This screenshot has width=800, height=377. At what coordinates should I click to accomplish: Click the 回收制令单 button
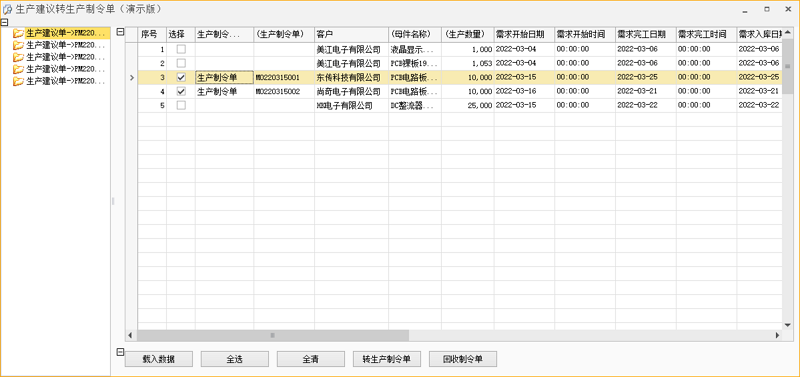click(463, 359)
